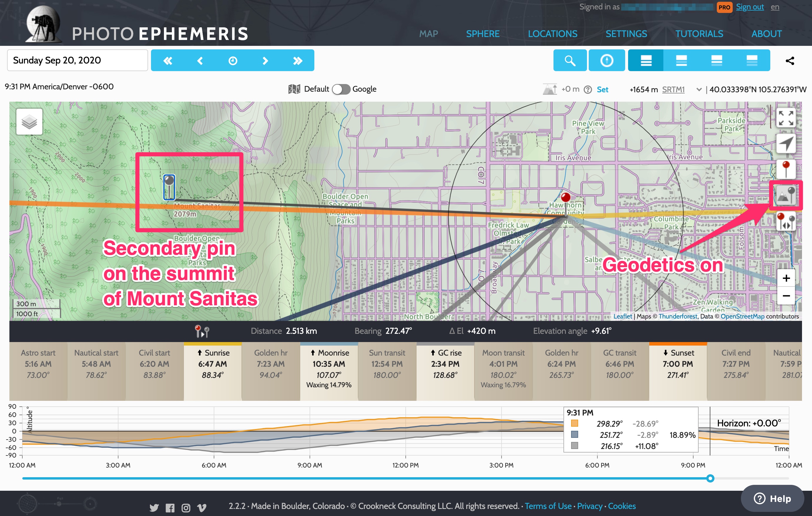Jump forward with double right chevron button
Image resolution: width=812 pixels, height=516 pixels.
[x=297, y=60]
